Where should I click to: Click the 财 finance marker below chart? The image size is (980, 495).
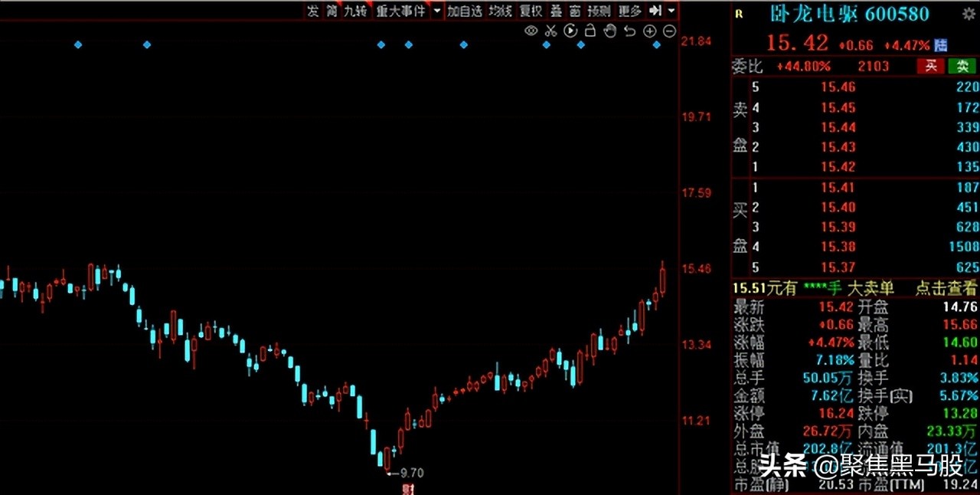click(x=408, y=489)
